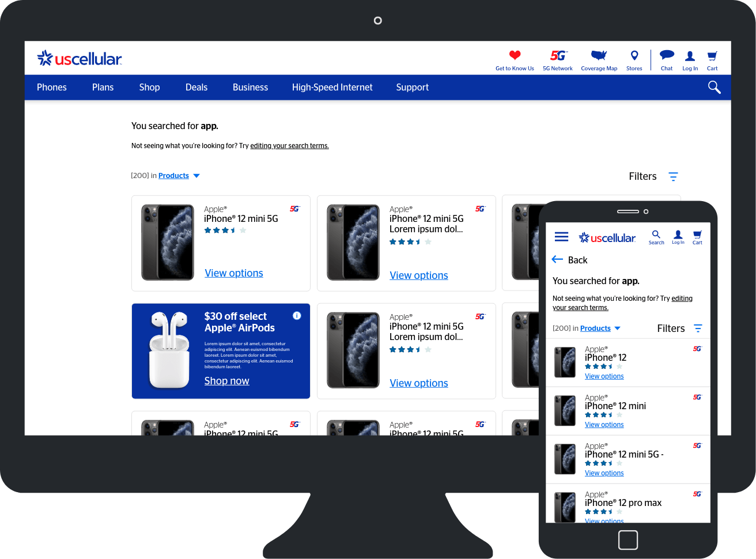Tap View options under mobile iPhone 12 mini
756x559 pixels.
[604, 425]
